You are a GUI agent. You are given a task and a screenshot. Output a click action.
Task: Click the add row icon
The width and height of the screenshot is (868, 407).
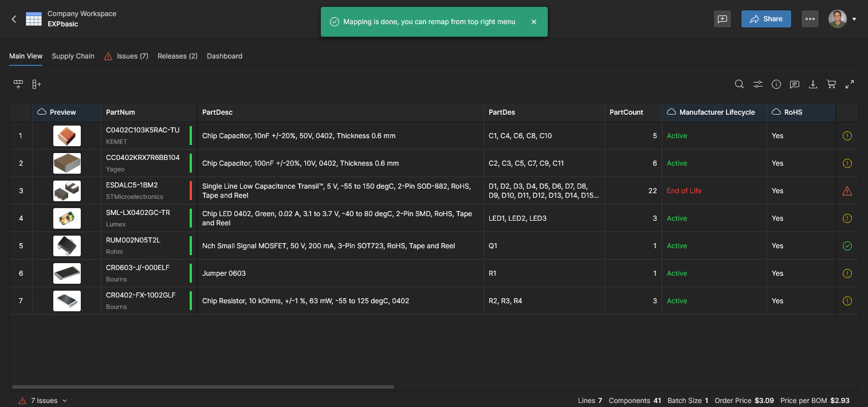pyautogui.click(x=18, y=84)
